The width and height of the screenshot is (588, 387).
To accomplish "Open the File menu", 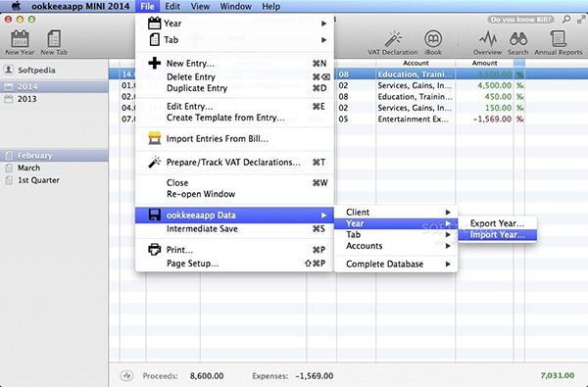I will (147, 7).
